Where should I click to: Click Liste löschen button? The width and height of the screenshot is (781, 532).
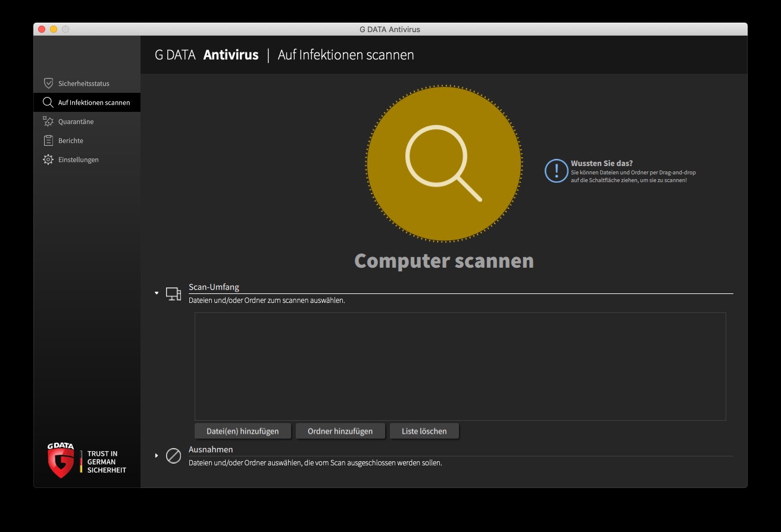pyautogui.click(x=424, y=431)
